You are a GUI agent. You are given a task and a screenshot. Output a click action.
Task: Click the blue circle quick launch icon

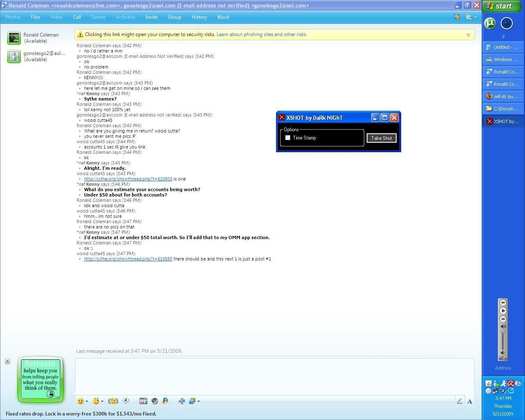click(x=507, y=23)
